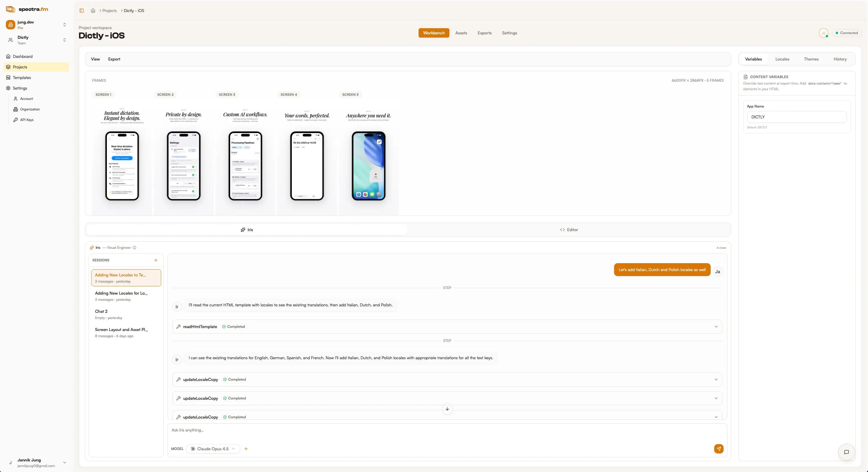Open the Assets tab

[x=461, y=33]
